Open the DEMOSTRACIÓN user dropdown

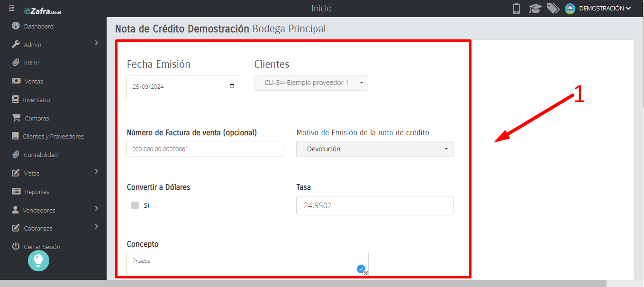605,9
